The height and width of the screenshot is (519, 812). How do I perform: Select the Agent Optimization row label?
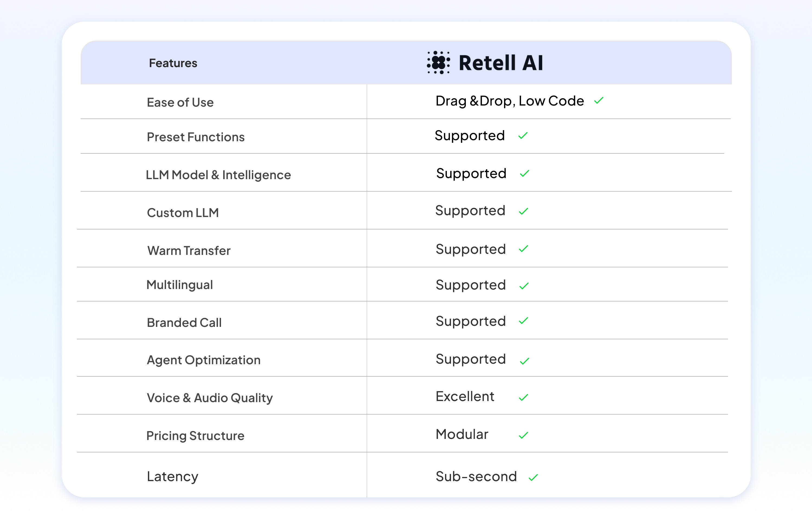pos(204,361)
